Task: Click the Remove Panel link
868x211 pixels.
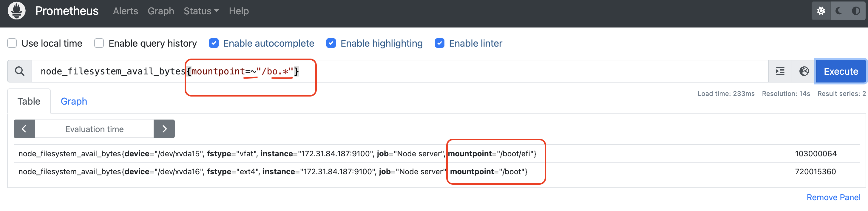Action: [833, 198]
